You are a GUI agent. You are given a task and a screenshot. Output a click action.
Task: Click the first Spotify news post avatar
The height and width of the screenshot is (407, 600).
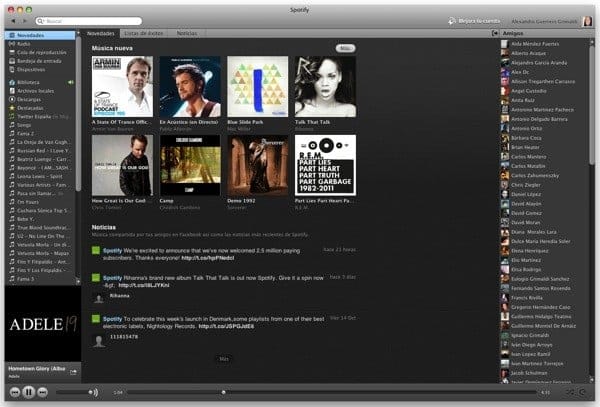96,251
